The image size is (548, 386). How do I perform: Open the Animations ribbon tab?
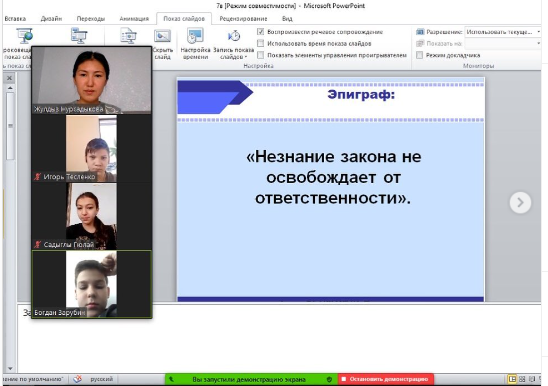(134, 19)
